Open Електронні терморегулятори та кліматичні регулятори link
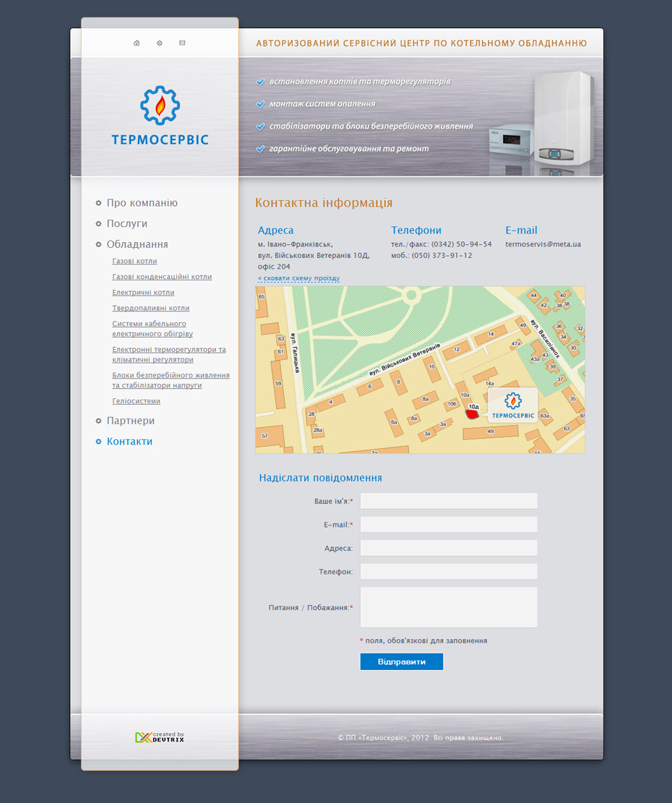This screenshot has width=672, height=803. [x=169, y=354]
